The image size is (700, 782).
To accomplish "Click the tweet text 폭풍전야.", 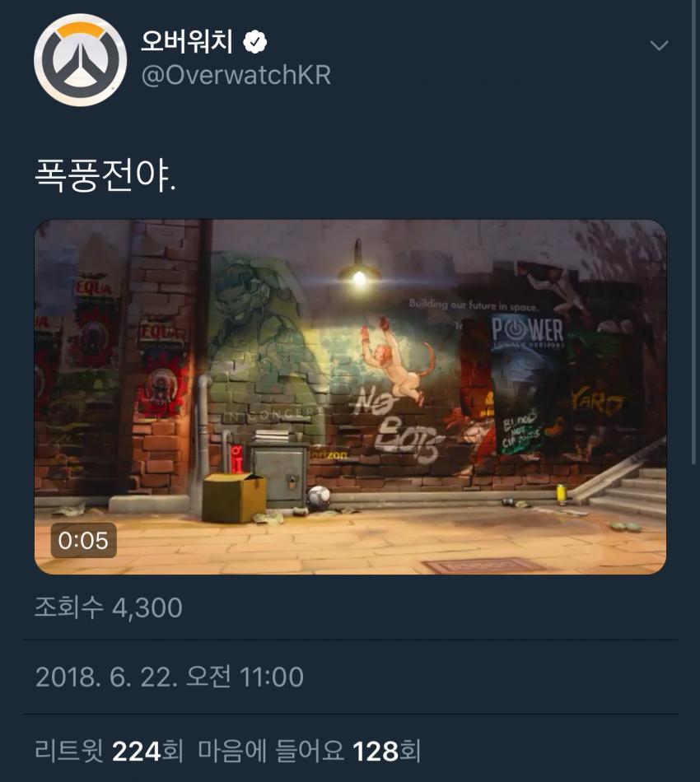I will (105, 177).
